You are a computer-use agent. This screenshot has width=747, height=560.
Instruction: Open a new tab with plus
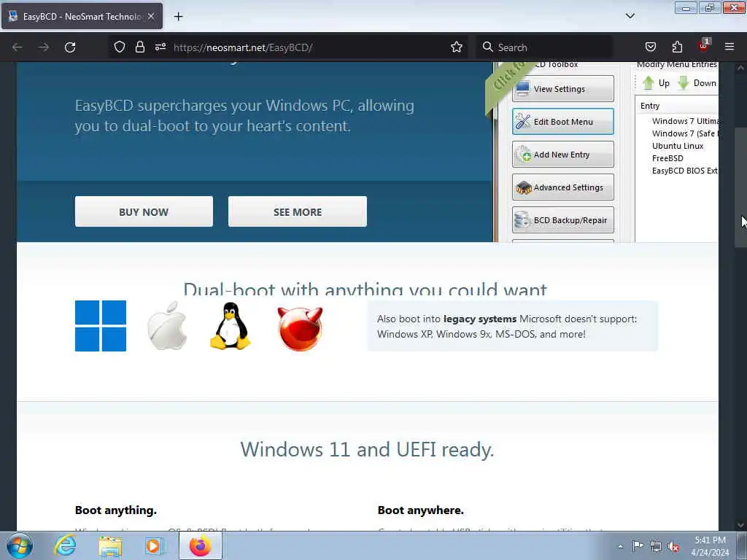pos(178,17)
